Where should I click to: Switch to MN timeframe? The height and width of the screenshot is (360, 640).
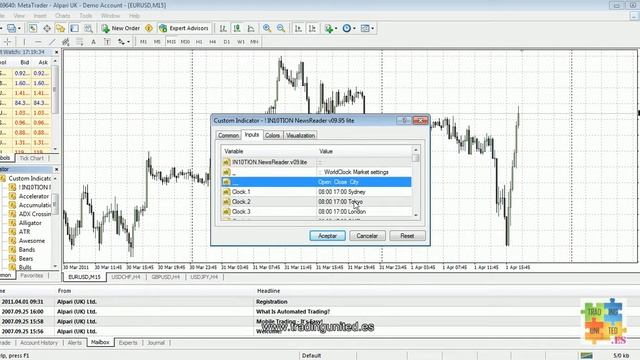[x=254, y=42]
